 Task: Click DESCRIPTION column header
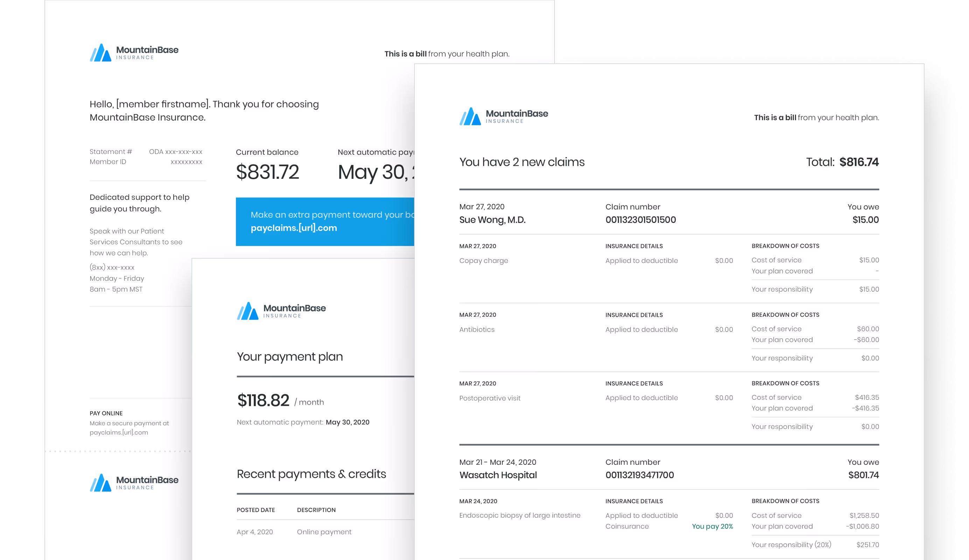(316, 510)
